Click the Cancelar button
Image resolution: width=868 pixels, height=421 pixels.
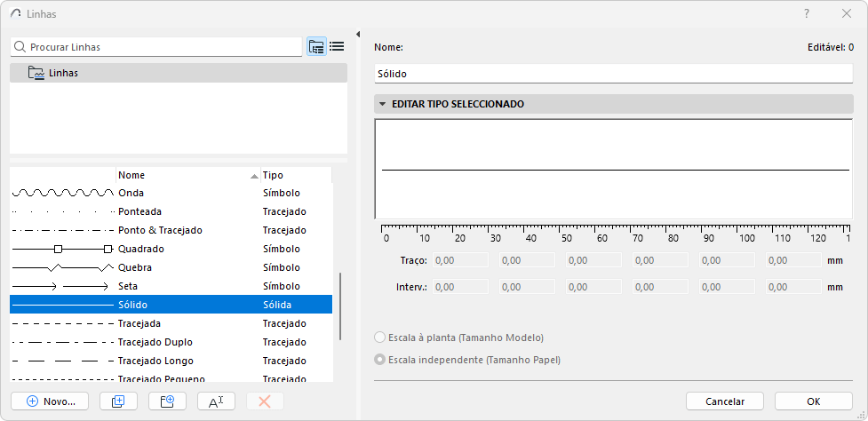(x=725, y=401)
